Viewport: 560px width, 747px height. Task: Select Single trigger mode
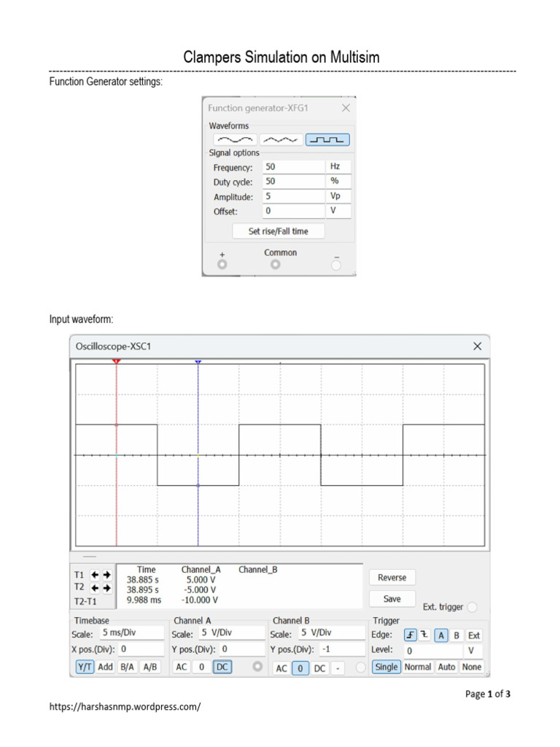pyautogui.click(x=386, y=667)
